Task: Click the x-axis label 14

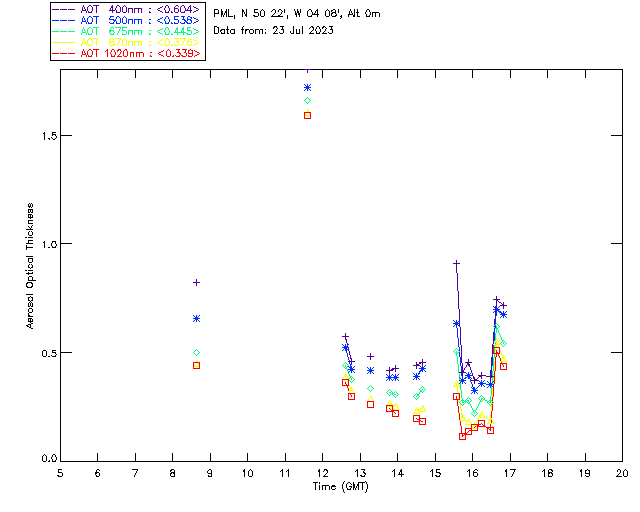Action: 398,473
